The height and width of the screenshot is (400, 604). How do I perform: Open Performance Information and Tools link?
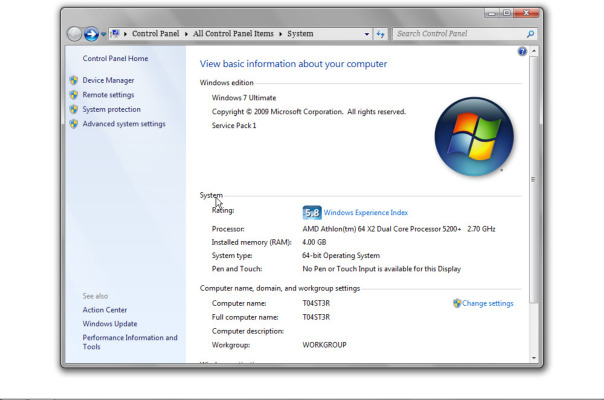click(x=130, y=342)
